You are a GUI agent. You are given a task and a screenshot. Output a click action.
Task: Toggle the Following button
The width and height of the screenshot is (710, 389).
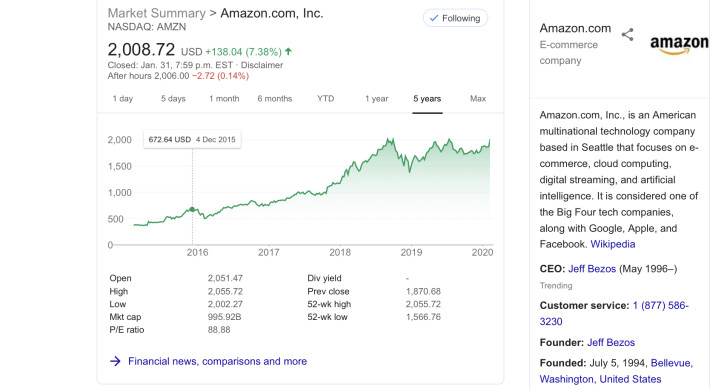pos(455,18)
